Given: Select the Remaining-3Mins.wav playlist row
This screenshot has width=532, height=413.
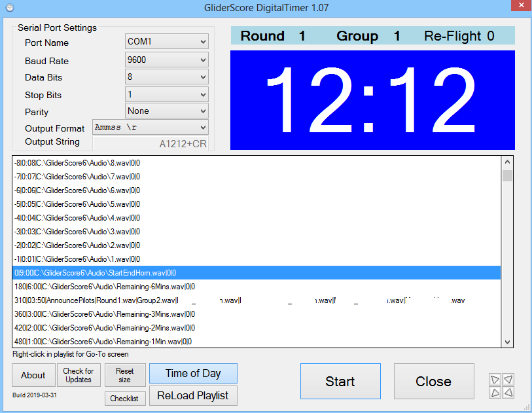Looking at the screenshot, I should point(257,314).
